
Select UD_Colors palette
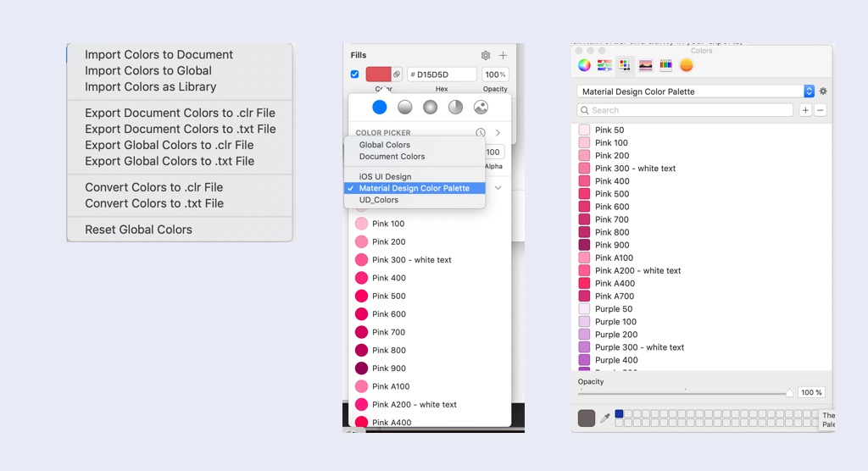pos(379,200)
